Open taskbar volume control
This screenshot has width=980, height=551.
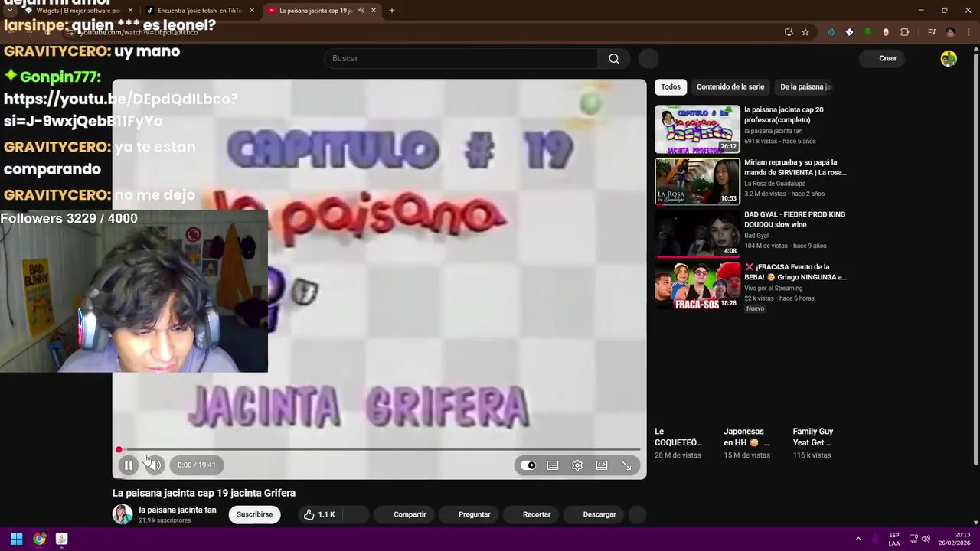tap(926, 539)
